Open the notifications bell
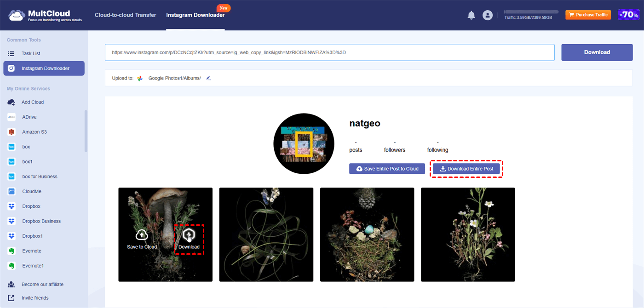644x308 pixels. click(471, 15)
